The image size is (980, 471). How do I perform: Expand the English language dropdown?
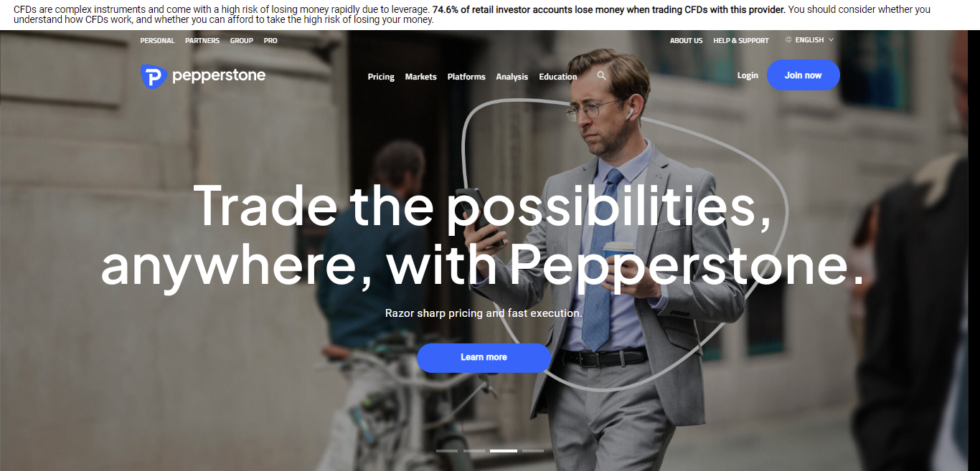(x=810, y=40)
